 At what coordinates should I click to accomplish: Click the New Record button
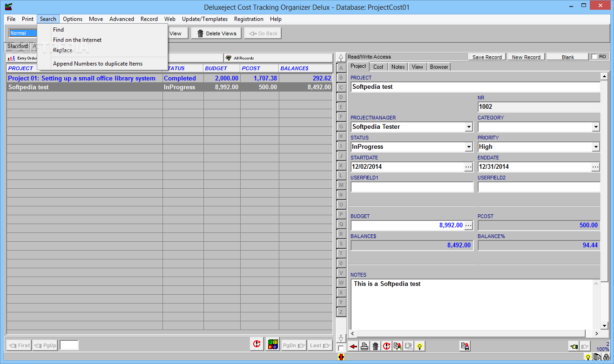click(526, 57)
